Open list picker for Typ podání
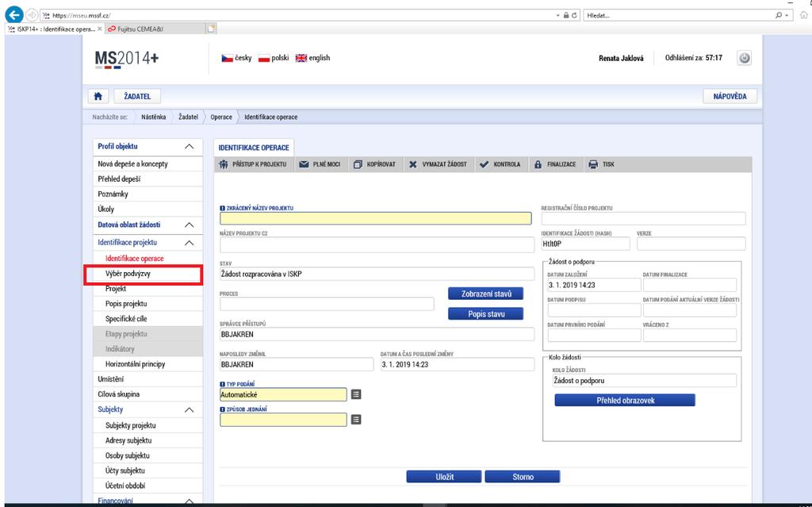The height and width of the screenshot is (507, 812). click(x=356, y=394)
